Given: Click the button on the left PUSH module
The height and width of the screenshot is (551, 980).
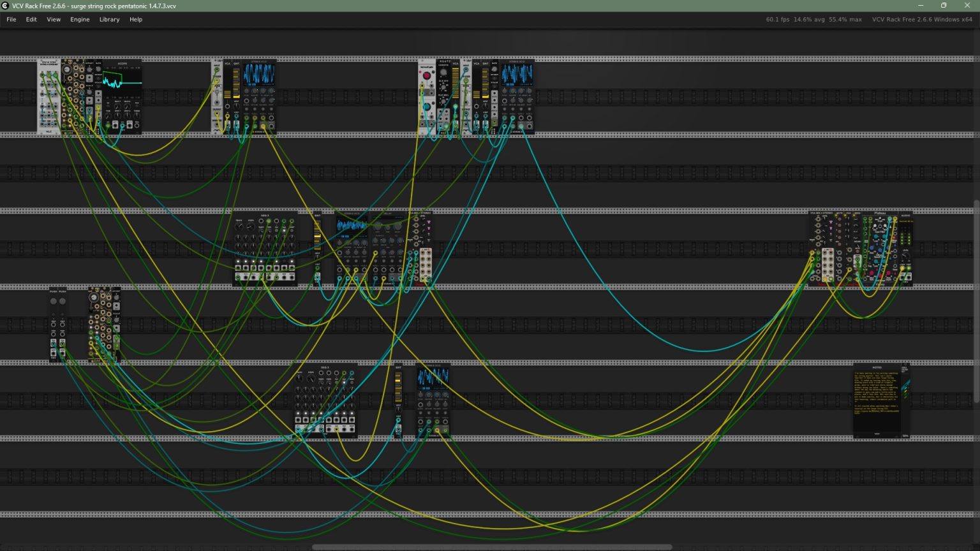Looking at the screenshot, I should [x=54, y=301].
